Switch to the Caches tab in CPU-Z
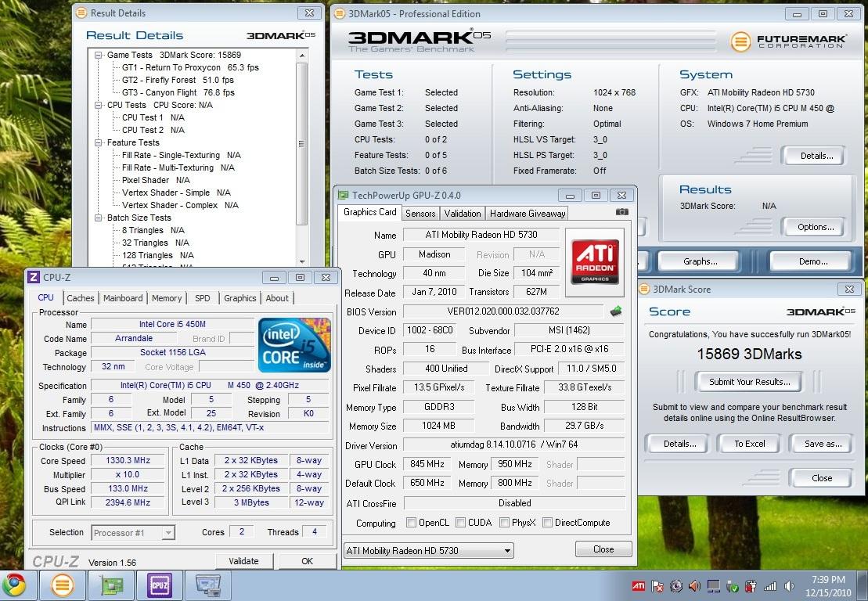 click(x=81, y=298)
